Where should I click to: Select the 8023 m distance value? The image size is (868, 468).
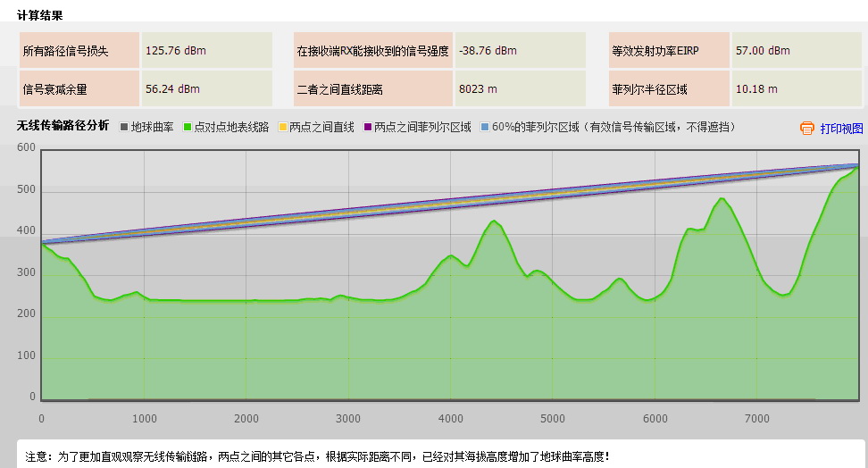click(478, 89)
